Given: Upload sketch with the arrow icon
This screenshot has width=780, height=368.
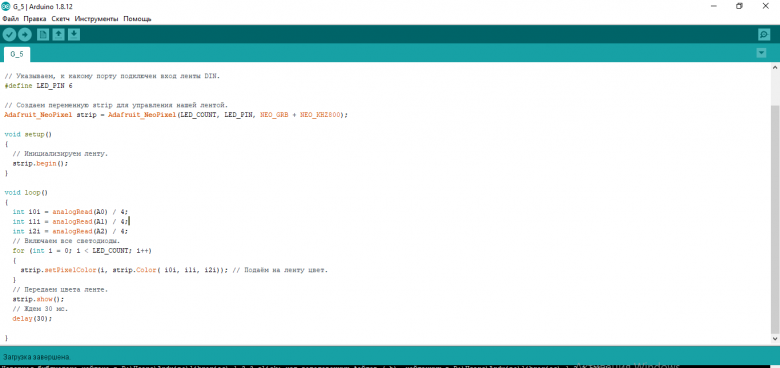Looking at the screenshot, I should (x=25, y=35).
